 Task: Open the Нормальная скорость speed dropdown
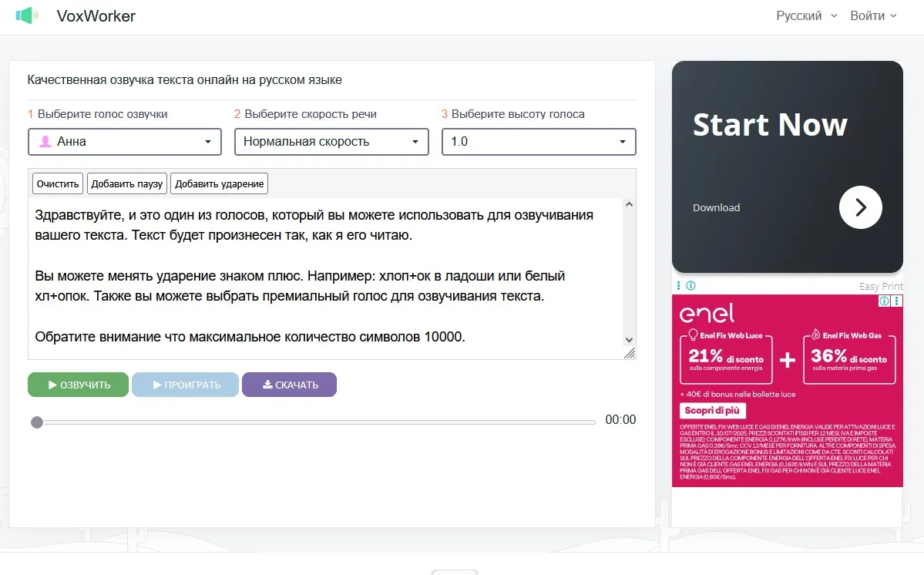332,142
